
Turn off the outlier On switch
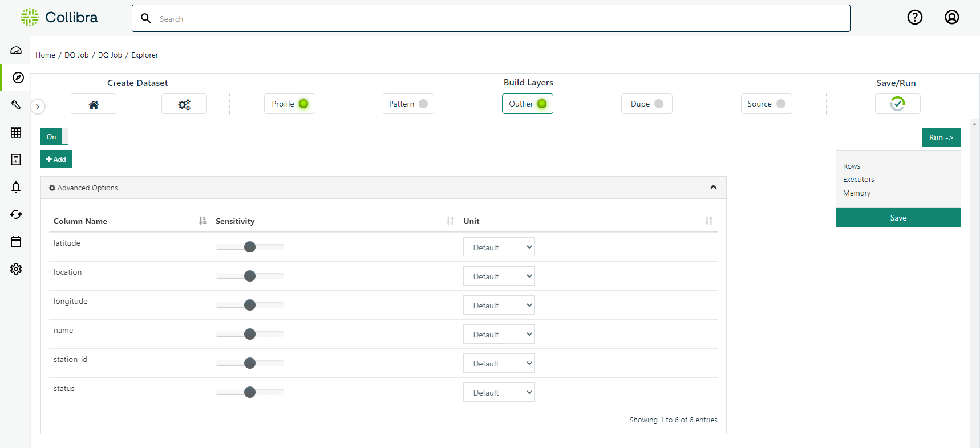(x=54, y=136)
